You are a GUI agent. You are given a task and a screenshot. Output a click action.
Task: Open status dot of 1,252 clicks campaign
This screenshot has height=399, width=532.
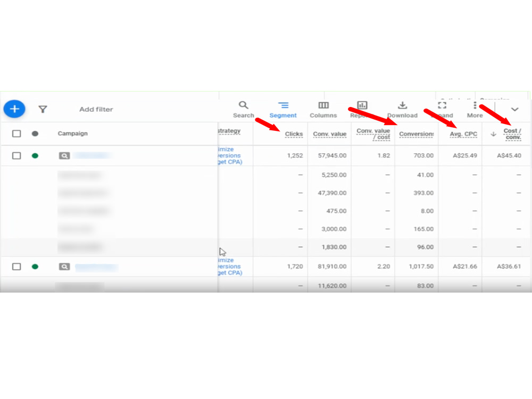tap(35, 156)
